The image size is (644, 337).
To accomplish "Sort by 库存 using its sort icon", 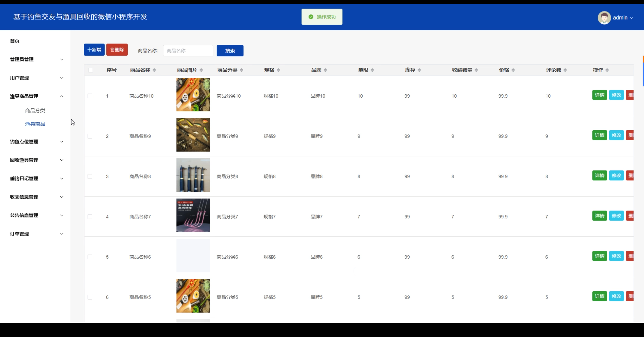I will pos(419,70).
